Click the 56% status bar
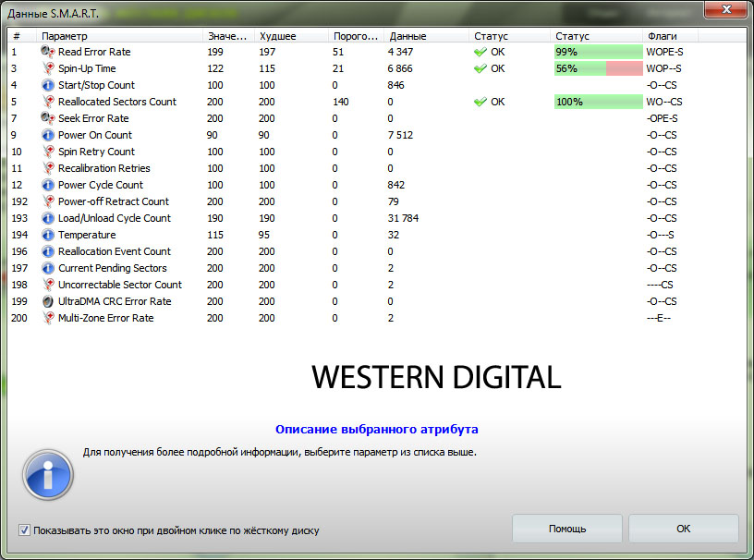754x560 pixels. click(x=598, y=68)
